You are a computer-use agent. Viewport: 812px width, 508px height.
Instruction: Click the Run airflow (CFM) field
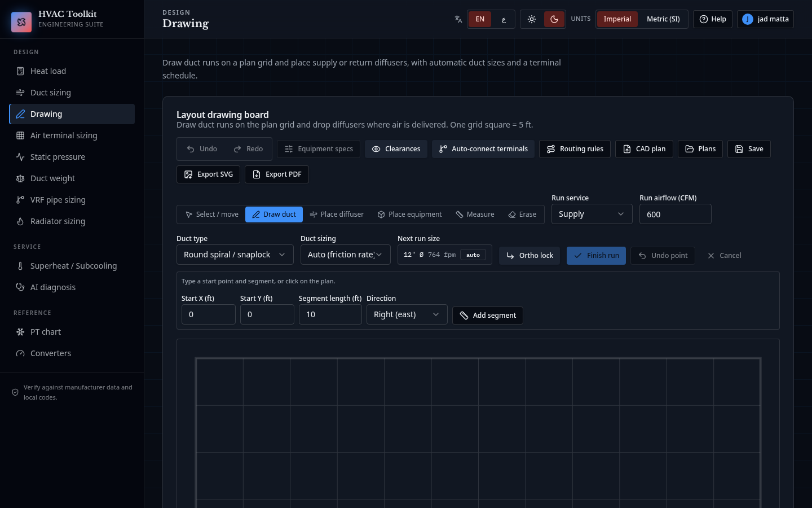click(676, 214)
